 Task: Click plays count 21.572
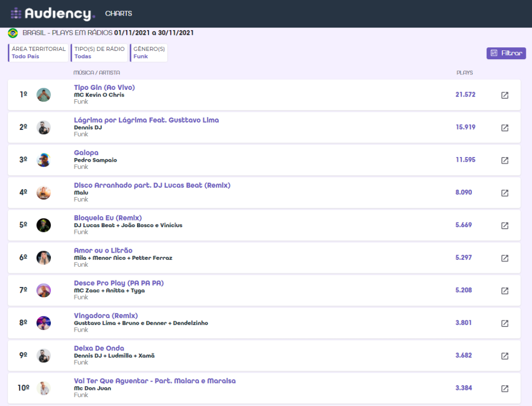[465, 95]
